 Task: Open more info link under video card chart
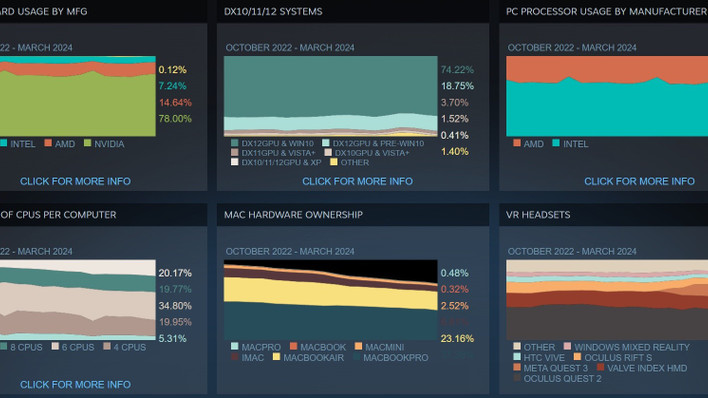pyautogui.click(x=75, y=181)
